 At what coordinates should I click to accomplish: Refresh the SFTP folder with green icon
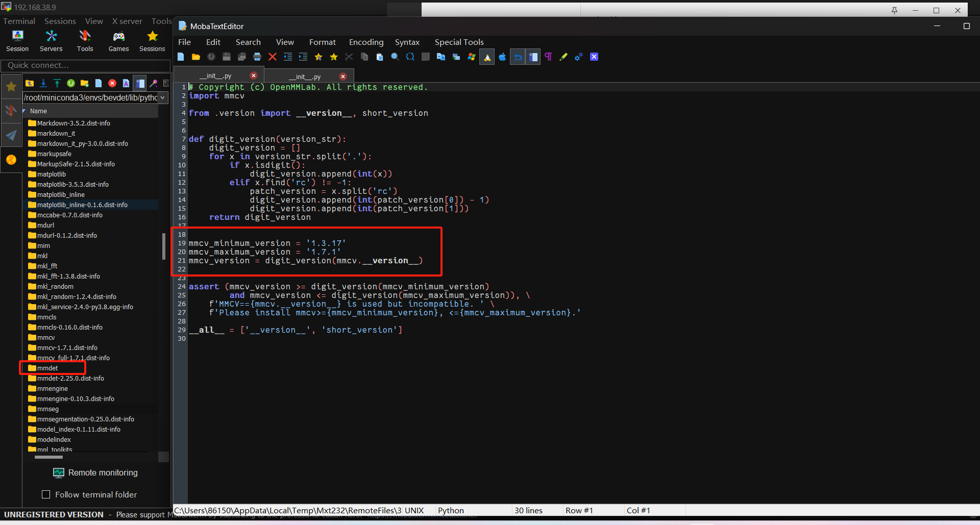pos(71,83)
